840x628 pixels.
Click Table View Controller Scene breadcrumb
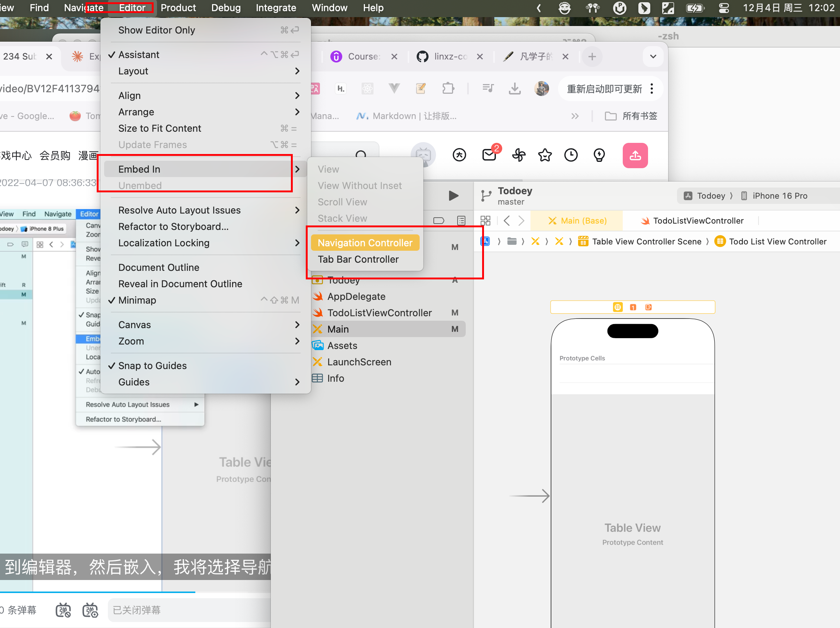click(640, 241)
